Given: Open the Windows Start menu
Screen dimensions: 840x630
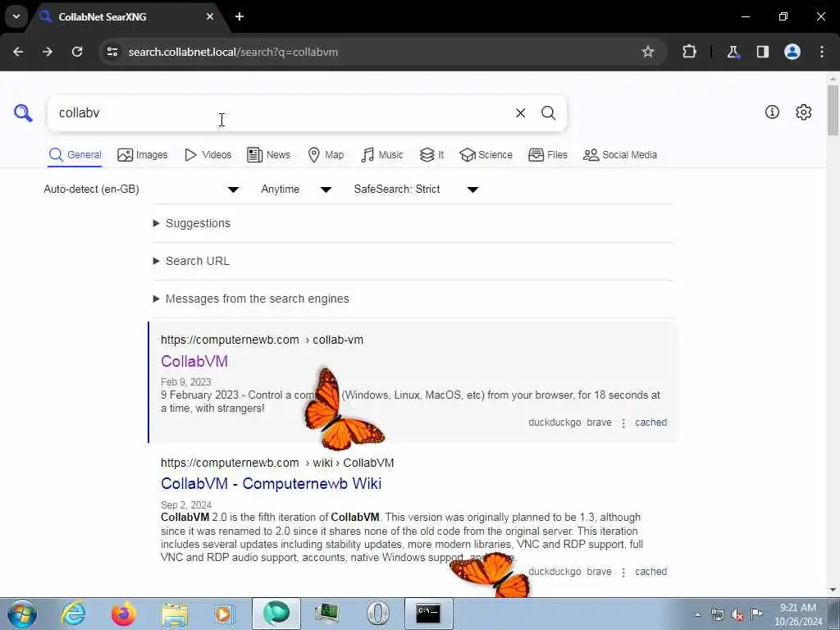Looking at the screenshot, I should pyautogui.click(x=22, y=614).
